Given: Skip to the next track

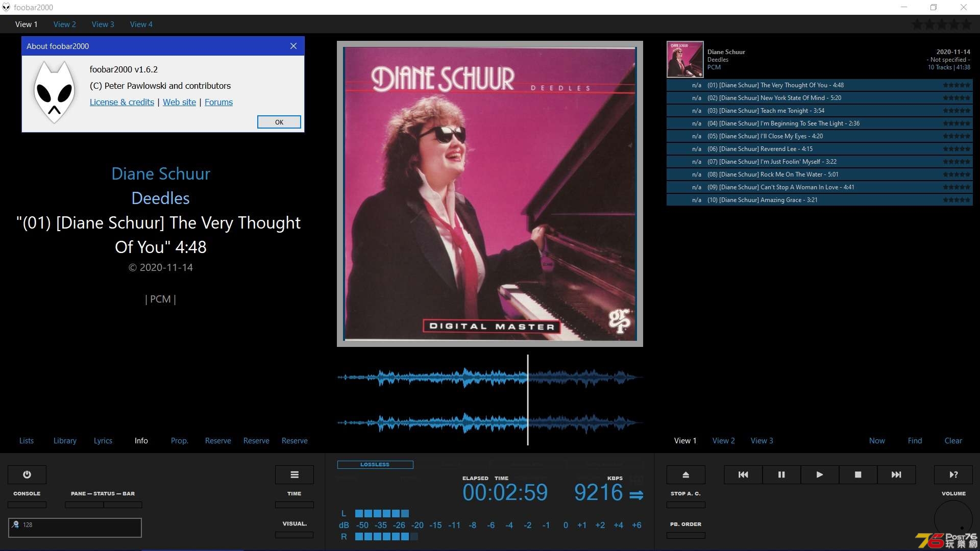Looking at the screenshot, I should click(896, 474).
